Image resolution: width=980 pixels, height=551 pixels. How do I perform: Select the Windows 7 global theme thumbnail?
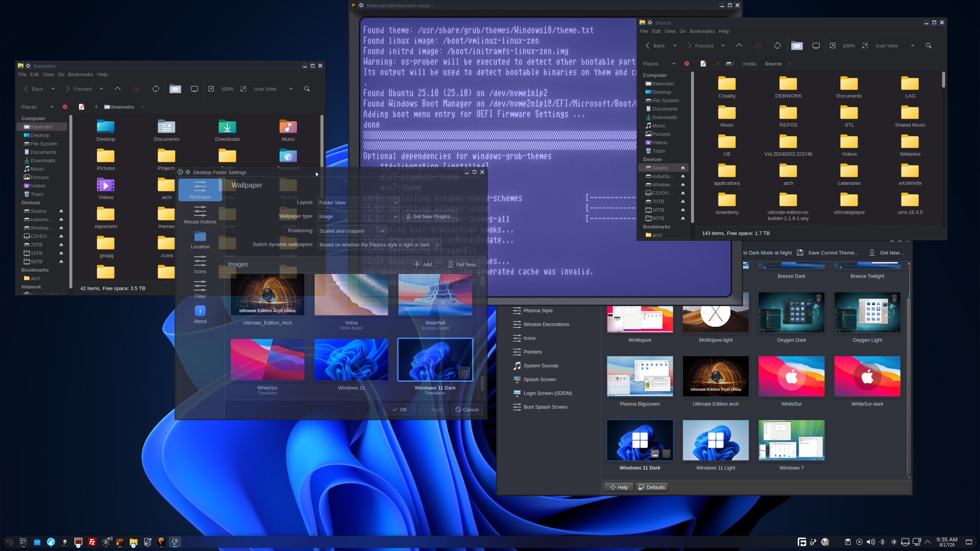[x=791, y=440]
